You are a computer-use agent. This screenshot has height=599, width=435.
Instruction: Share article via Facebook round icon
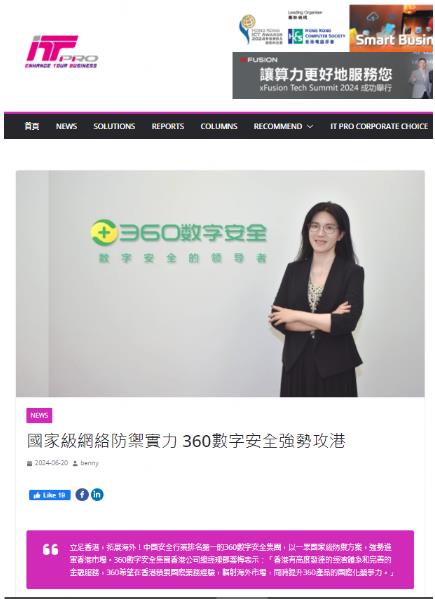(82, 495)
